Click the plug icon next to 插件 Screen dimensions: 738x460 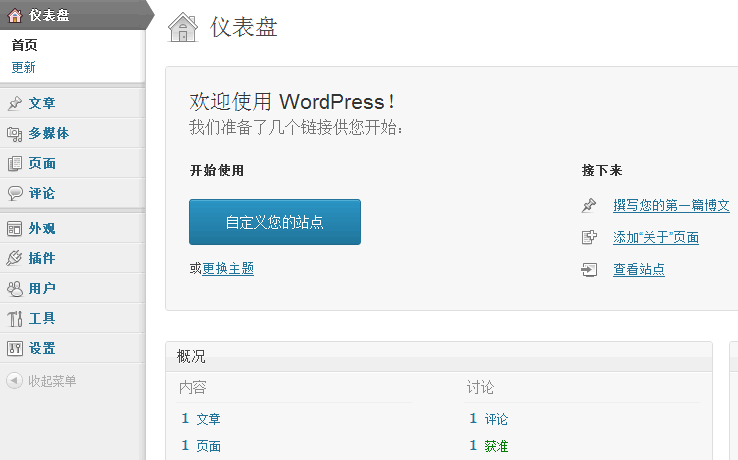point(15,258)
